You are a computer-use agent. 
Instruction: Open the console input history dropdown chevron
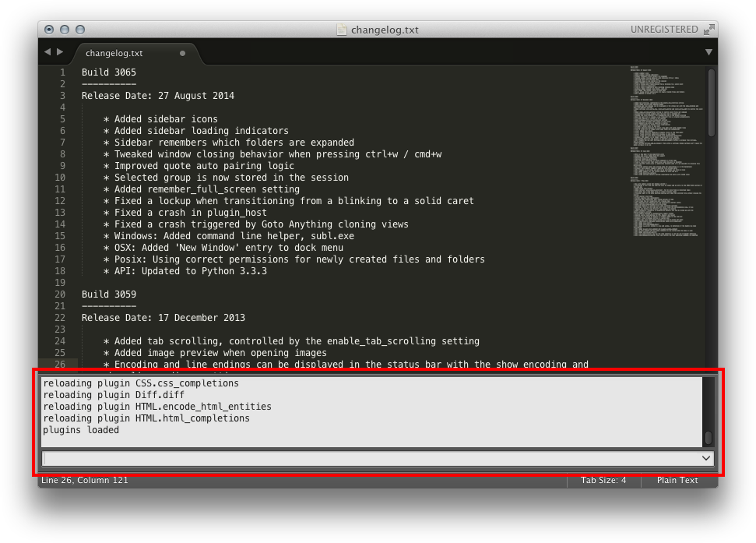(x=705, y=458)
